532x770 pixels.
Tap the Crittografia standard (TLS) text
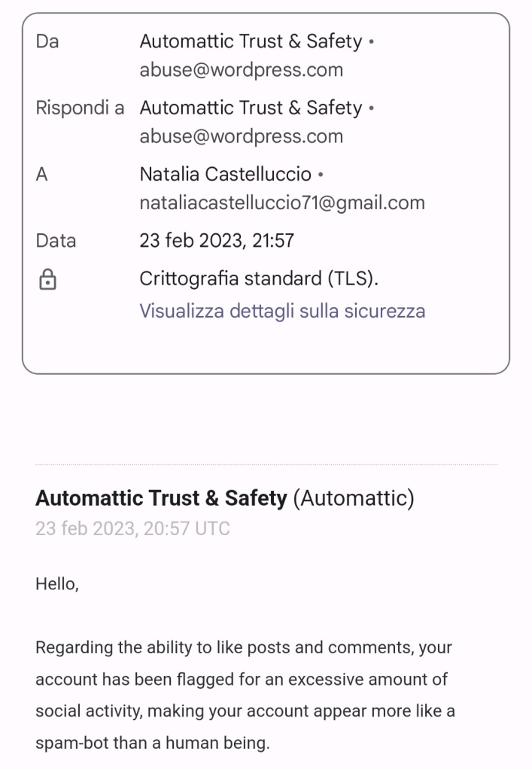259,278
